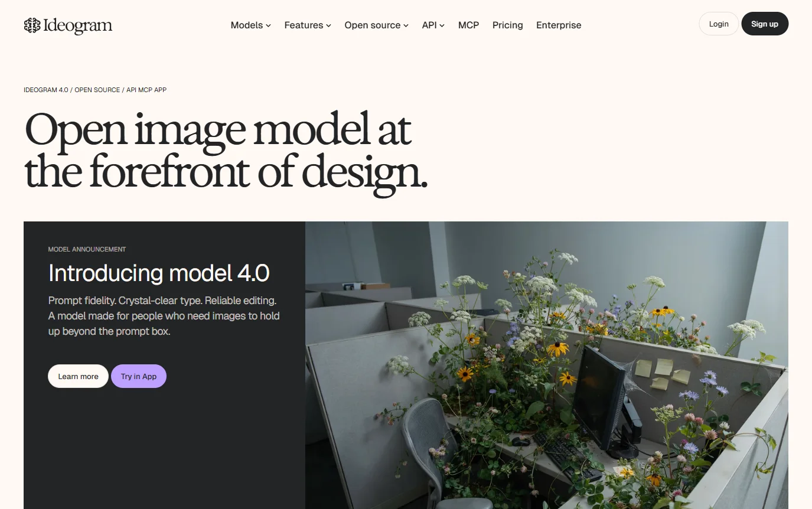Image resolution: width=812 pixels, height=509 pixels.
Task: Click the 'Introducing model 4.0' heading
Action: [159, 273]
